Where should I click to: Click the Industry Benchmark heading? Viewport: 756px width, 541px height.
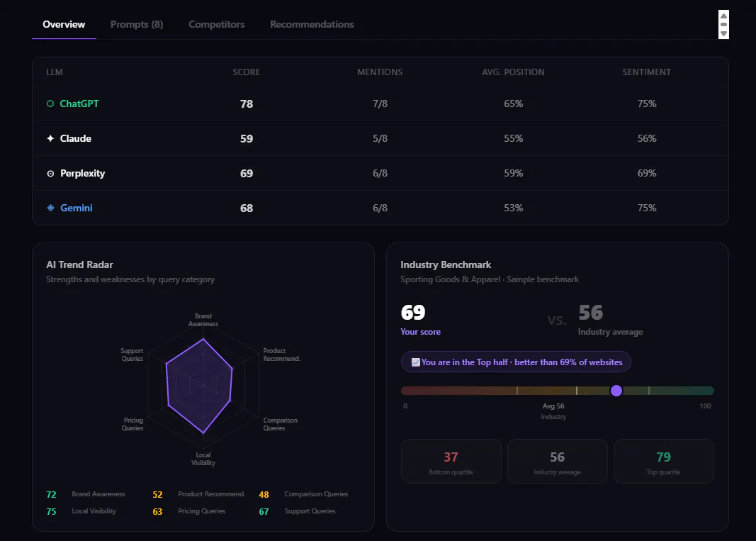pyautogui.click(x=446, y=264)
